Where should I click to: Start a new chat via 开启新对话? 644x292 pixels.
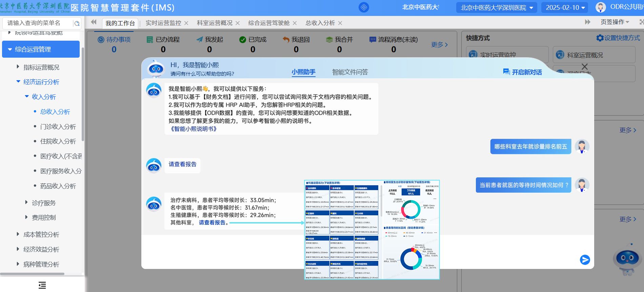522,72
